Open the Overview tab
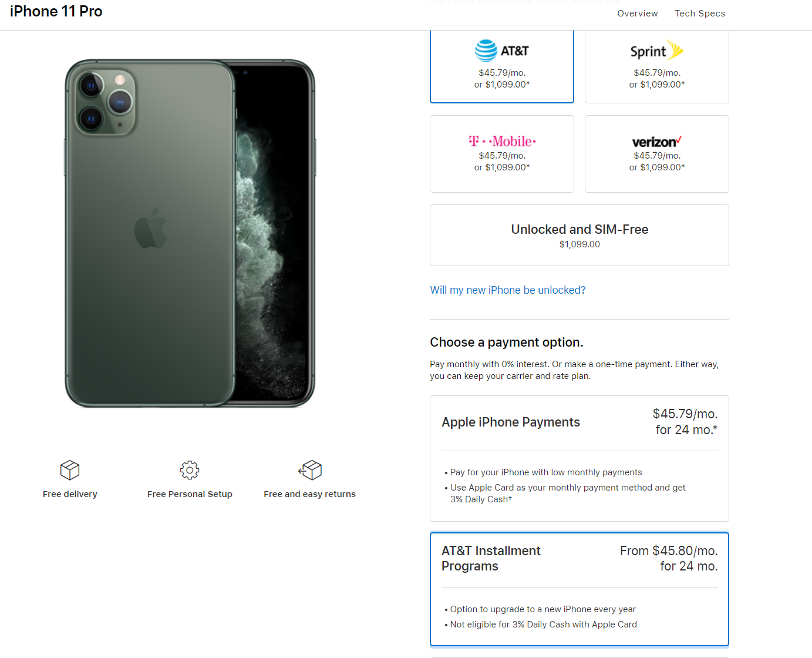 click(638, 14)
